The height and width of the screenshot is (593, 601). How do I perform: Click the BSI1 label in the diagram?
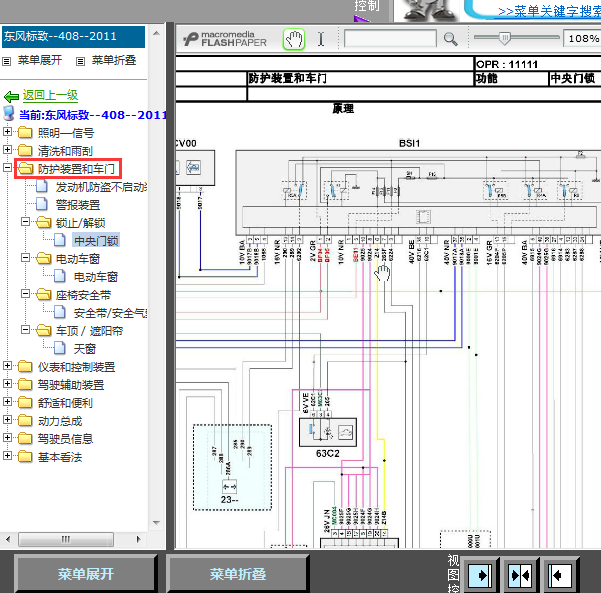(409, 143)
